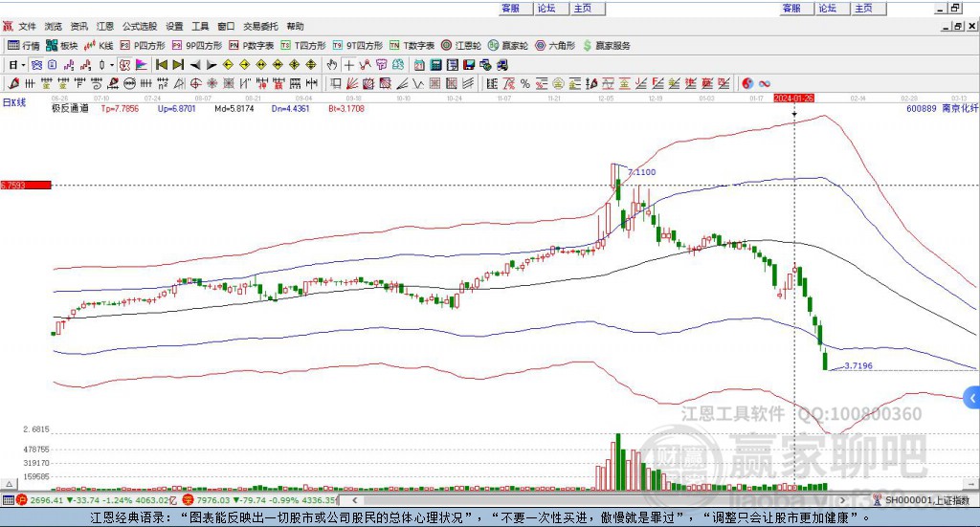Open the 文件 menu
The height and width of the screenshot is (527, 980).
[27, 26]
